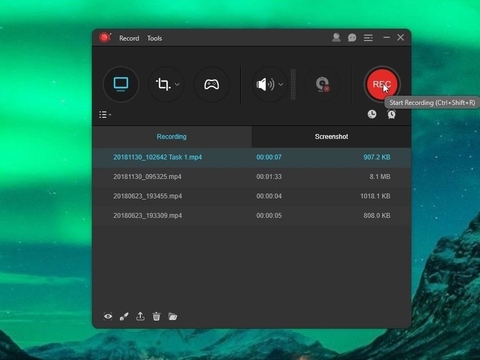Screen dimensions: 480x360
Task: Open the user account icon
Action: tap(336, 37)
